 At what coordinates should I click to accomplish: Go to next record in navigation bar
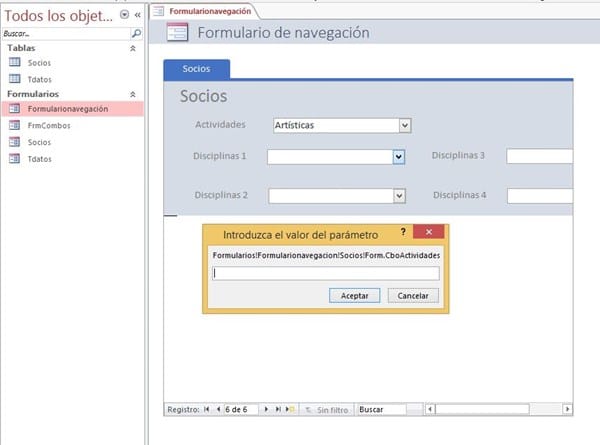tap(266, 409)
